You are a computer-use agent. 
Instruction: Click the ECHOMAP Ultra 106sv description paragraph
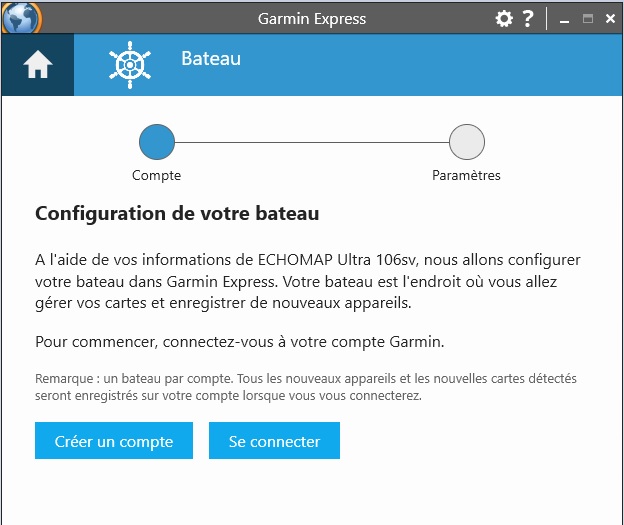pos(308,281)
